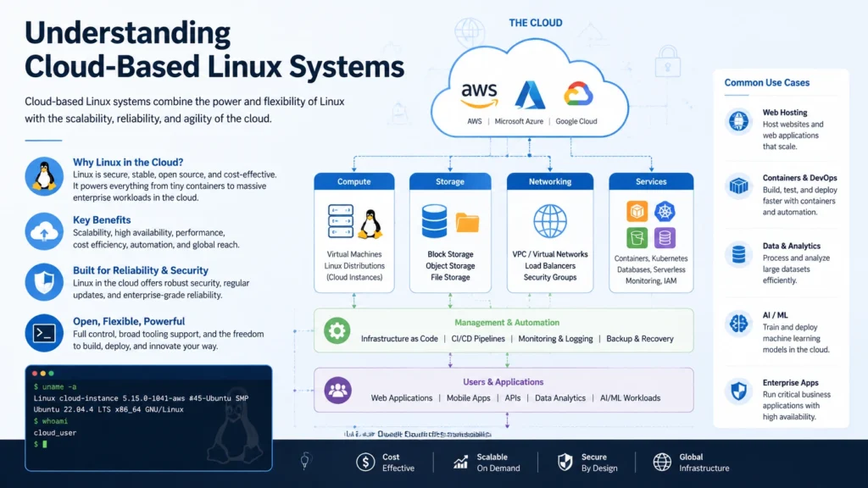Screen dimensions: 868x488
Task: Click APIs text in Users & Applications
Action: [x=513, y=398]
